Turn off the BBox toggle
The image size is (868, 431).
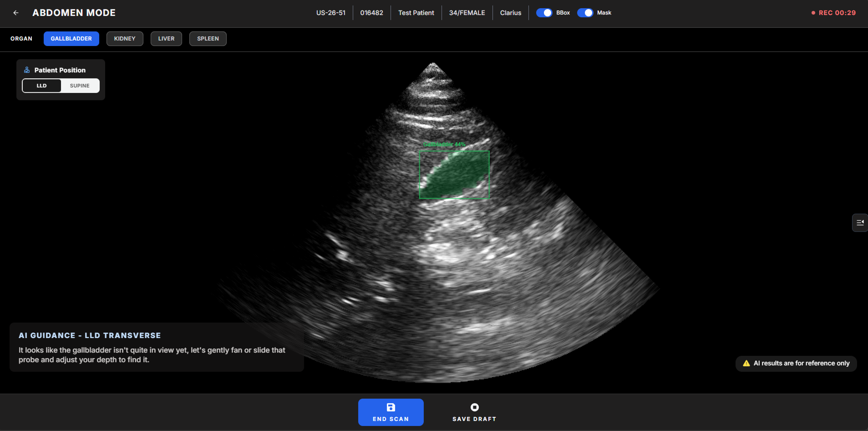[x=544, y=13]
